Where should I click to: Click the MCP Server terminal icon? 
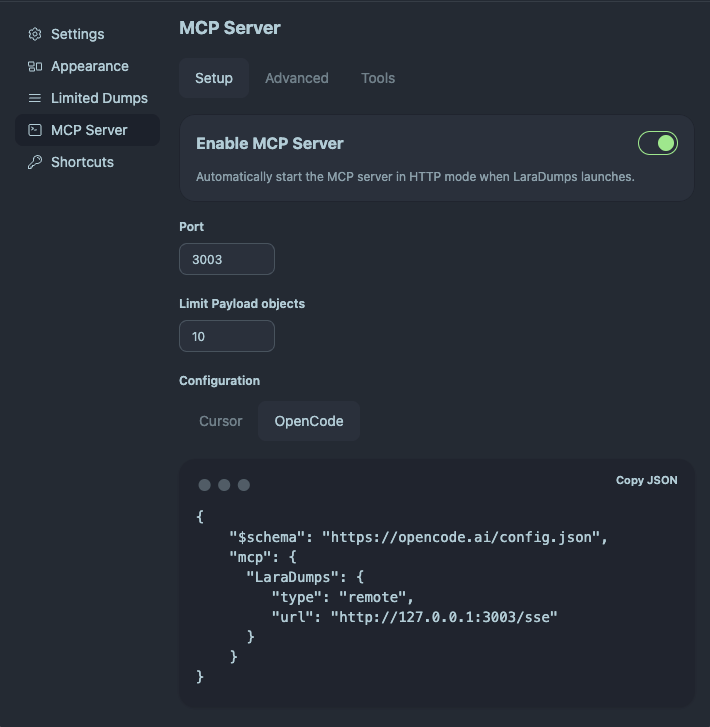35,130
